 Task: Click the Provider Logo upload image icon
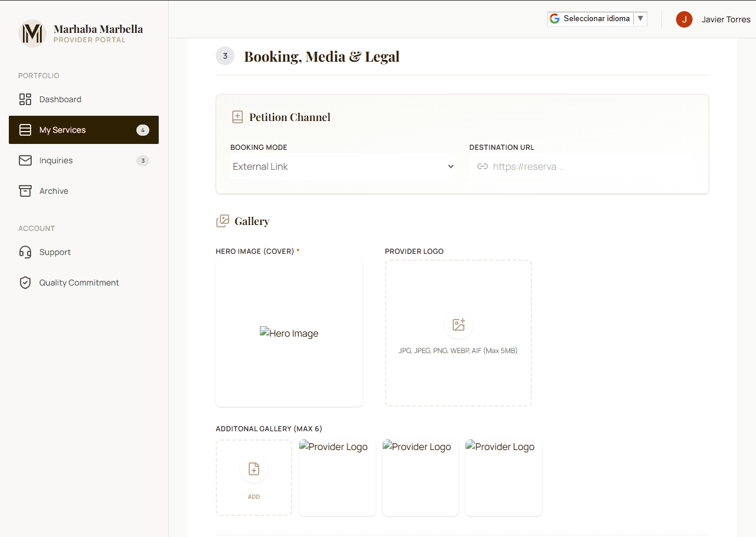459,324
